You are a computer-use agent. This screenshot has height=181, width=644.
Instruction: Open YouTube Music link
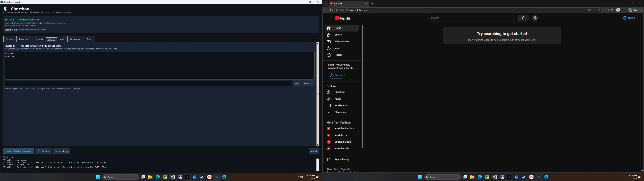pos(341,142)
